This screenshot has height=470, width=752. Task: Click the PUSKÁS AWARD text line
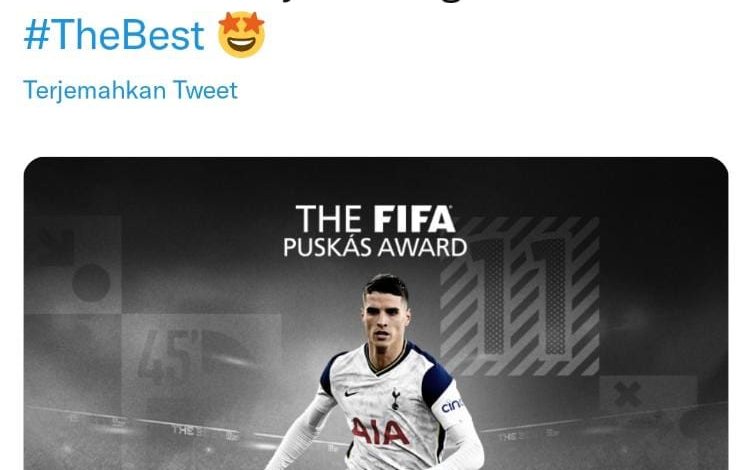click(375, 247)
